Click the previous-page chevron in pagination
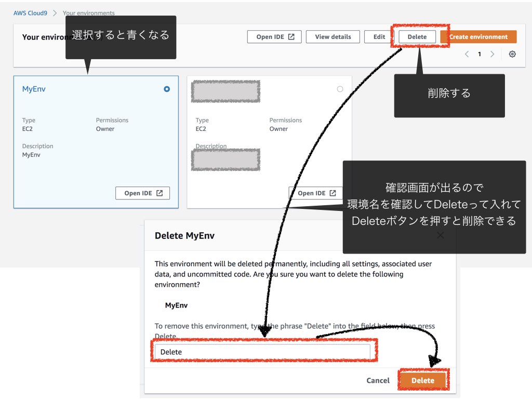Screen dimensions: 532x399 tap(467, 54)
